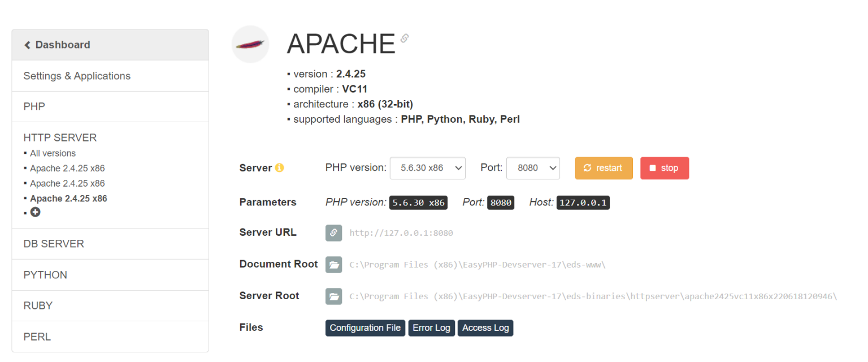The height and width of the screenshot is (362, 868).
Task: Open the Document Root folder icon
Action: point(333,265)
